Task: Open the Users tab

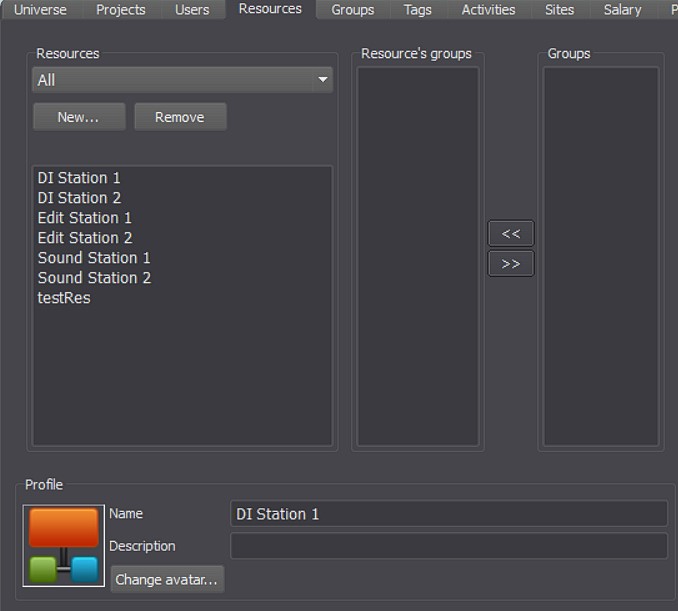Action: [x=192, y=10]
